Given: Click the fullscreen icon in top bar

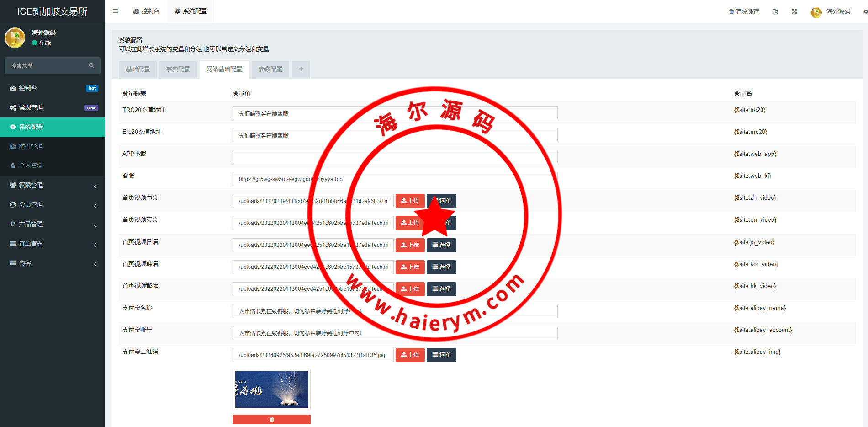Looking at the screenshot, I should tap(794, 12).
